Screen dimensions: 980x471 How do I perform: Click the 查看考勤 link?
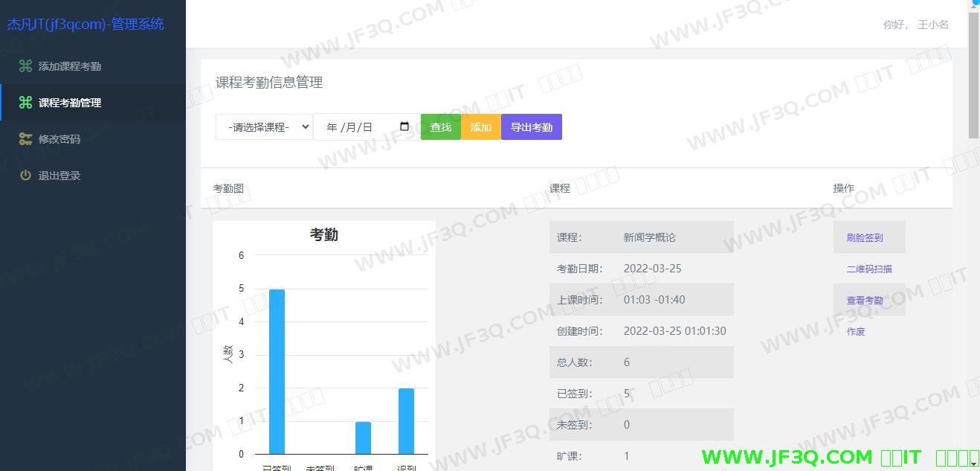click(x=865, y=301)
